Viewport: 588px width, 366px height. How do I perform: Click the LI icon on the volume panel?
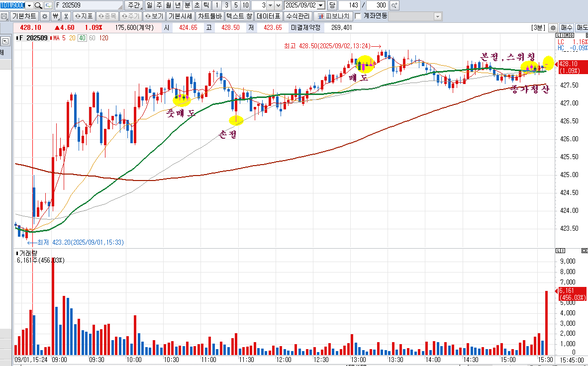(x=561, y=251)
